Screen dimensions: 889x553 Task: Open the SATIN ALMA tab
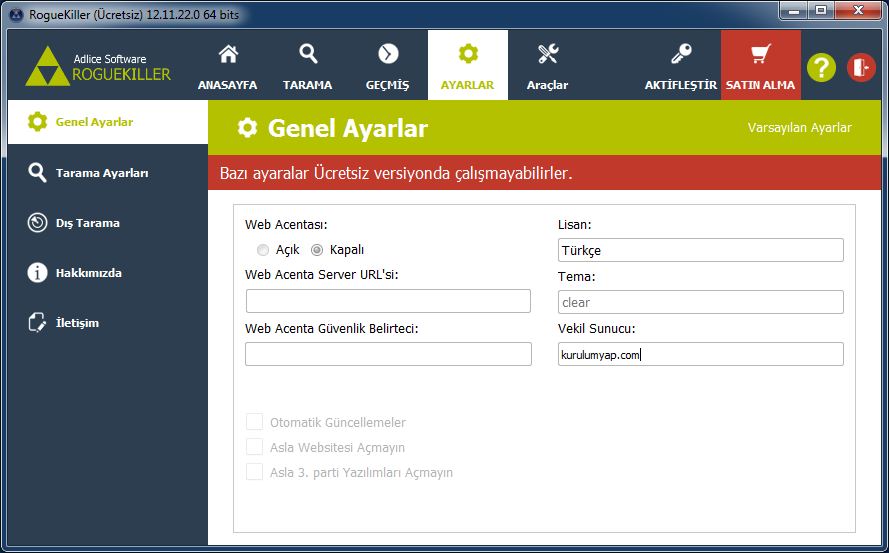click(761, 65)
